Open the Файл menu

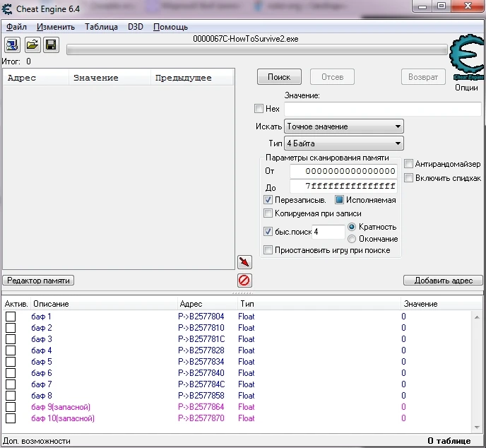click(x=16, y=27)
